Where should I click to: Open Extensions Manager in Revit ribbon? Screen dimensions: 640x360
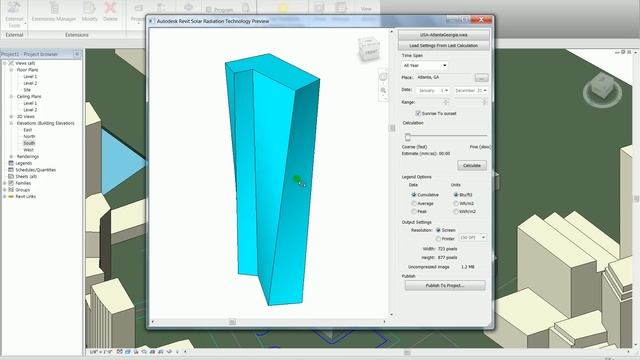(54, 12)
